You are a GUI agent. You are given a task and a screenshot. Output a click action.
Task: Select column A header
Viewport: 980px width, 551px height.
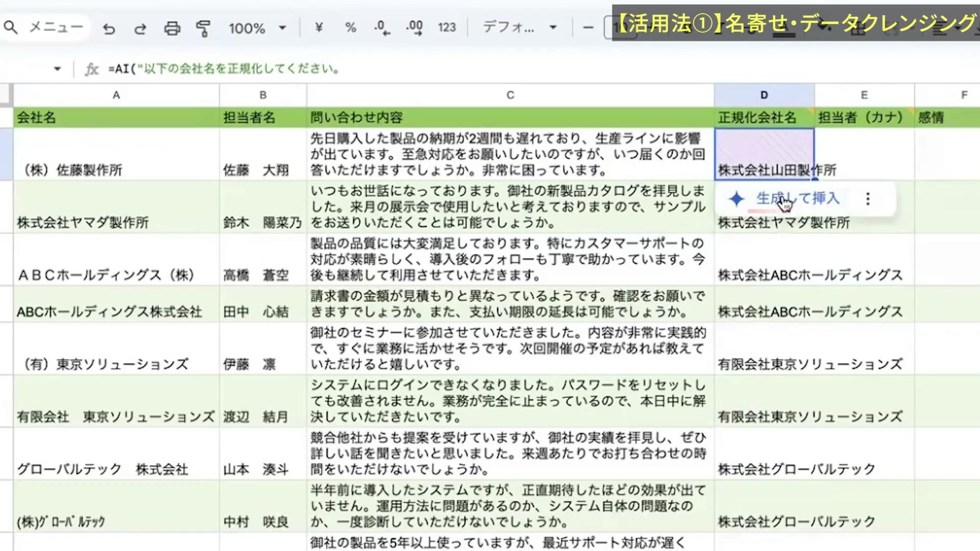click(x=116, y=95)
